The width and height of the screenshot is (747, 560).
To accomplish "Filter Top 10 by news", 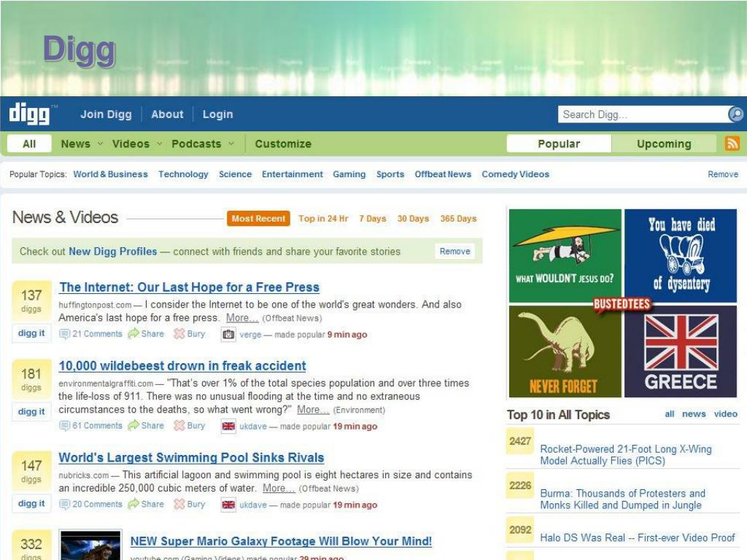I will pyautogui.click(x=694, y=414).
